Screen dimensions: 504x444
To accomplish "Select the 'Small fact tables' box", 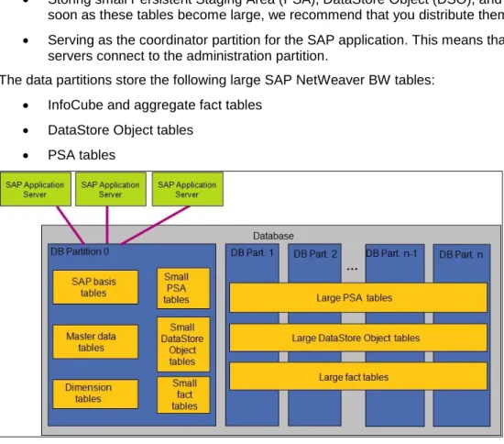I will tap(183, 394).
